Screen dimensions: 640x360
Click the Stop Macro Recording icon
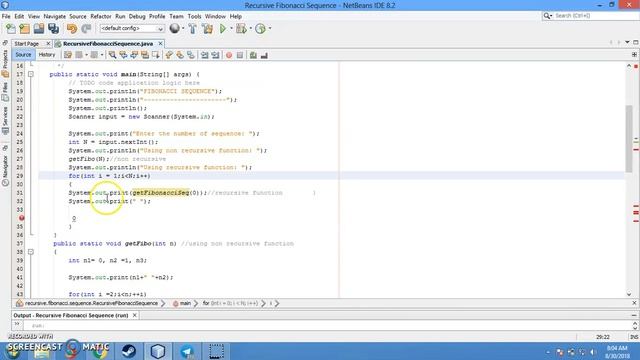pyautogui.click(x=240, y=55)
